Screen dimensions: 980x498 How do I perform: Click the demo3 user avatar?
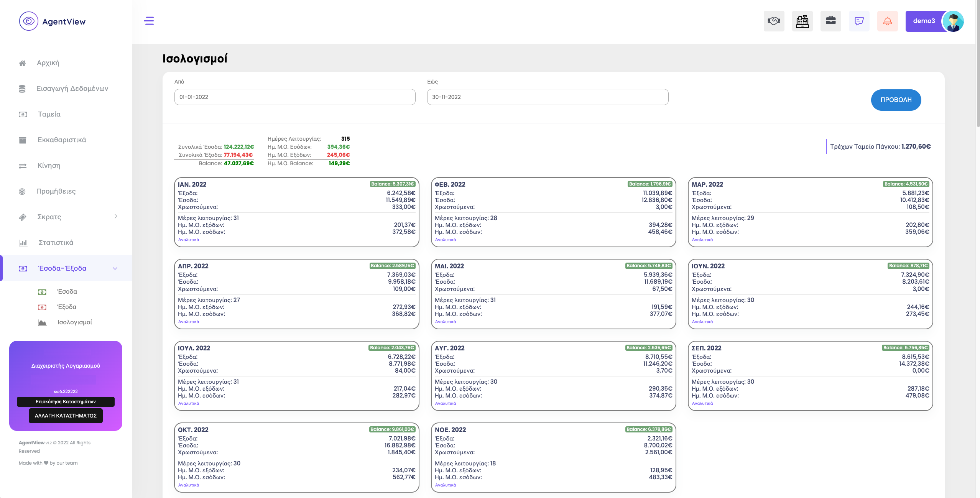point(953,21)
